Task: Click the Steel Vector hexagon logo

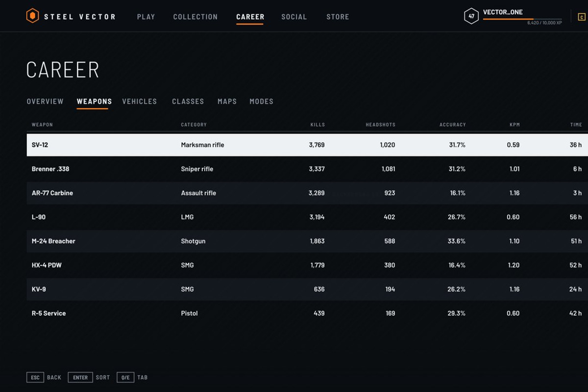Action: click(32, 16)
